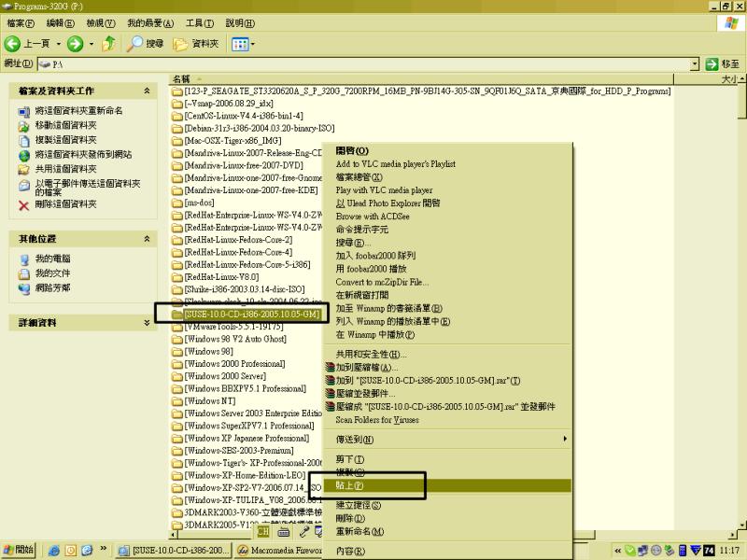Open the 檢視(V) menu

click(x=101, y=22)
